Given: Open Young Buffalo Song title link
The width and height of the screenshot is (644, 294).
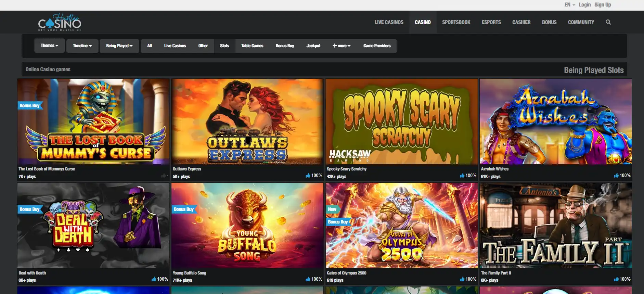Looking at the screenshot, I should tap(190, 273).
